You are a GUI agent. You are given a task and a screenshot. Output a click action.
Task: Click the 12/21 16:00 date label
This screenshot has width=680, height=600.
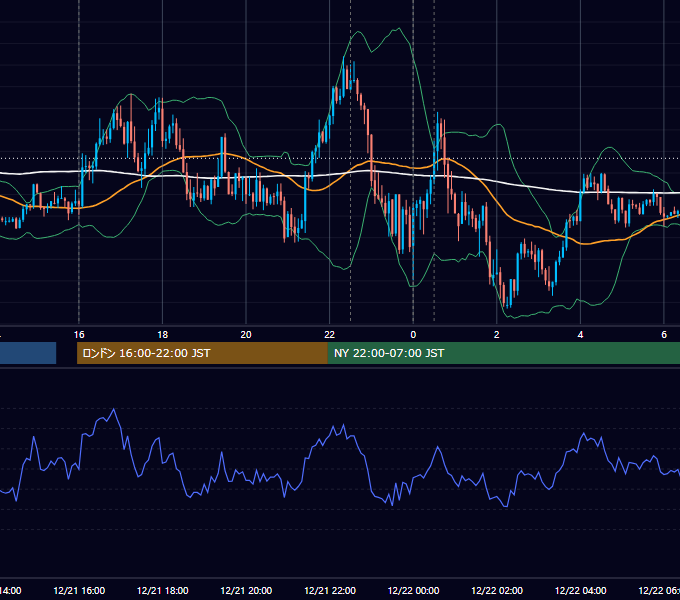coord(79,591)
